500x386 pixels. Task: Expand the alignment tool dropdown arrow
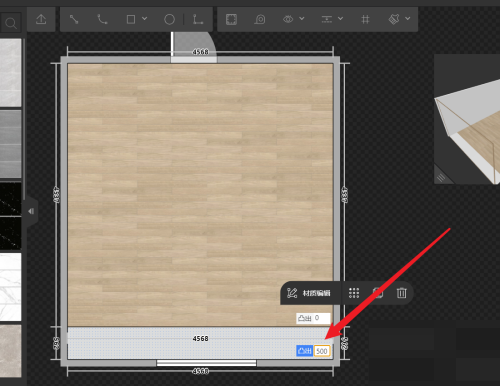[x=340, y=19]
